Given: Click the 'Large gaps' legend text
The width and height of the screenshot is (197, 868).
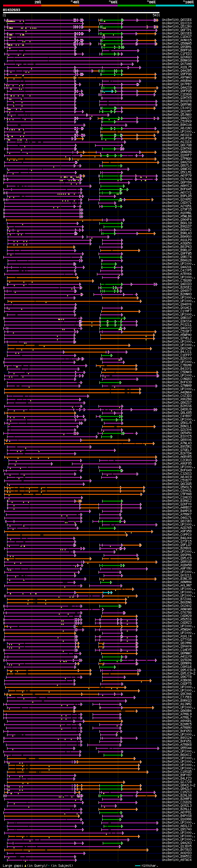Looking at the screenshot, I should tap(13, 865).
